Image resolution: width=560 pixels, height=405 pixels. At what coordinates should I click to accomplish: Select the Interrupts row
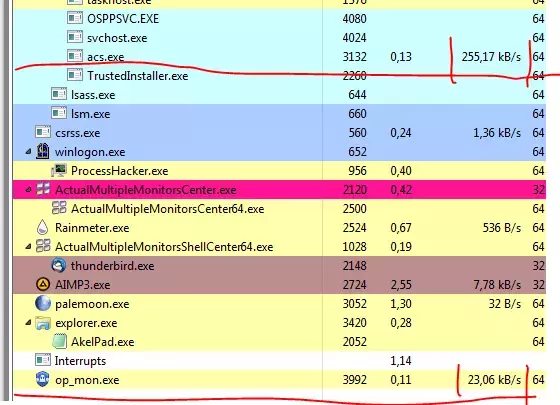pos(279,361)
